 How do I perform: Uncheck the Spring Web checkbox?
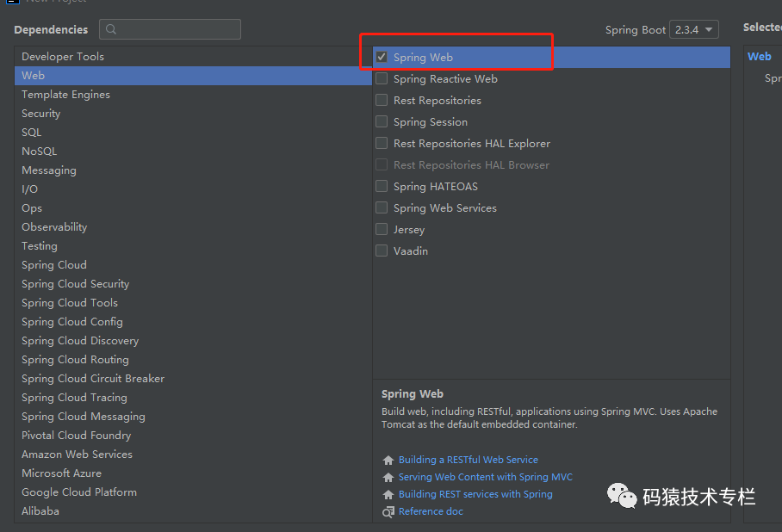pos(382,57)
